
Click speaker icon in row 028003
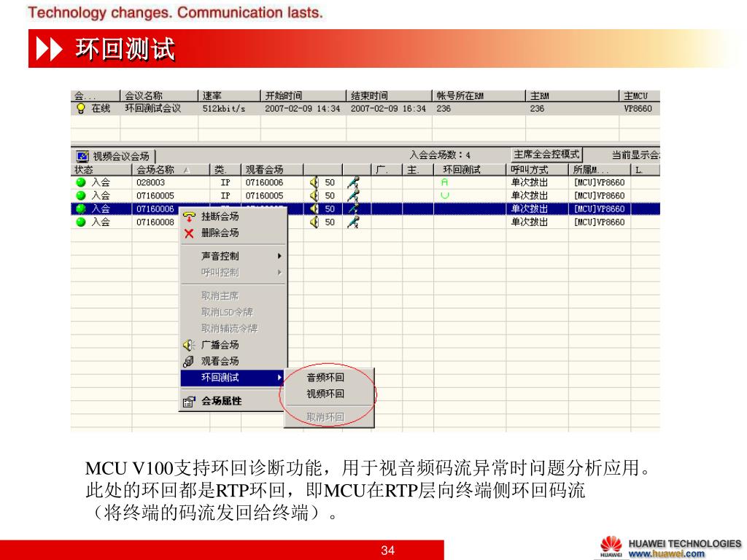click(314, 182)
